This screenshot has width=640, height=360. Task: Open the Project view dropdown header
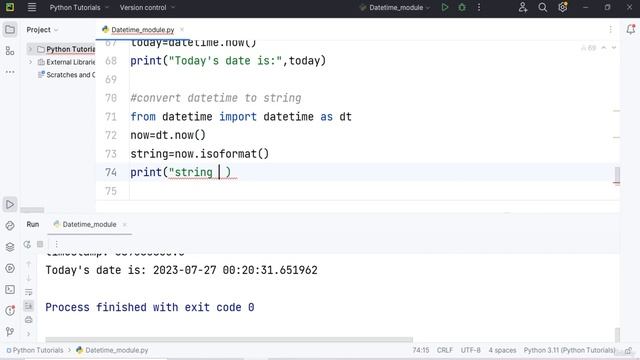coord(42,30)
